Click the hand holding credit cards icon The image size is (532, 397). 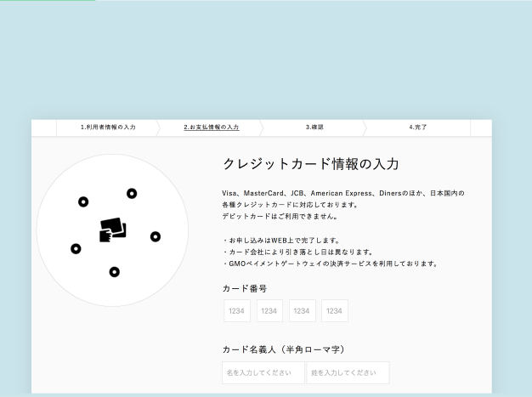point(113,230)
